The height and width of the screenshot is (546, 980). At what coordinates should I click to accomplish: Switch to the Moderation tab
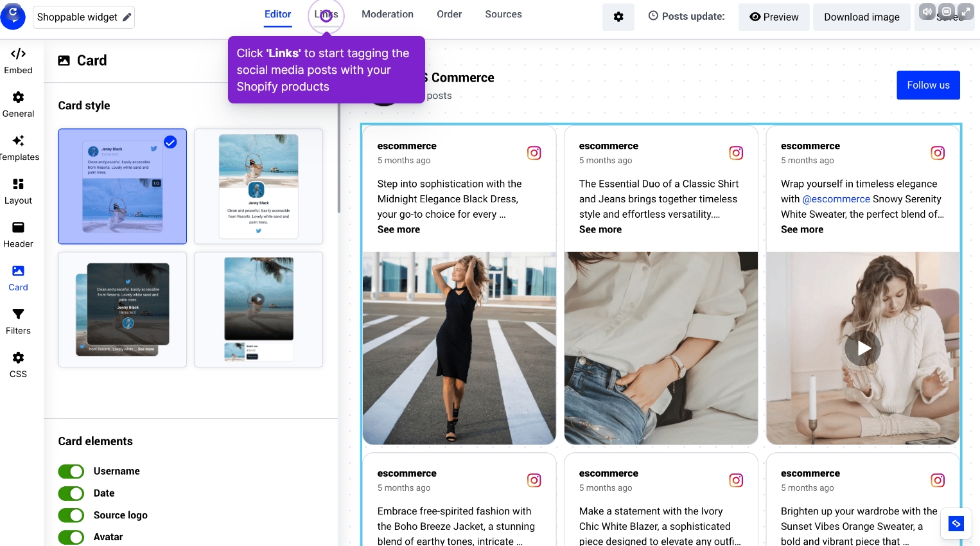[387, 14]
